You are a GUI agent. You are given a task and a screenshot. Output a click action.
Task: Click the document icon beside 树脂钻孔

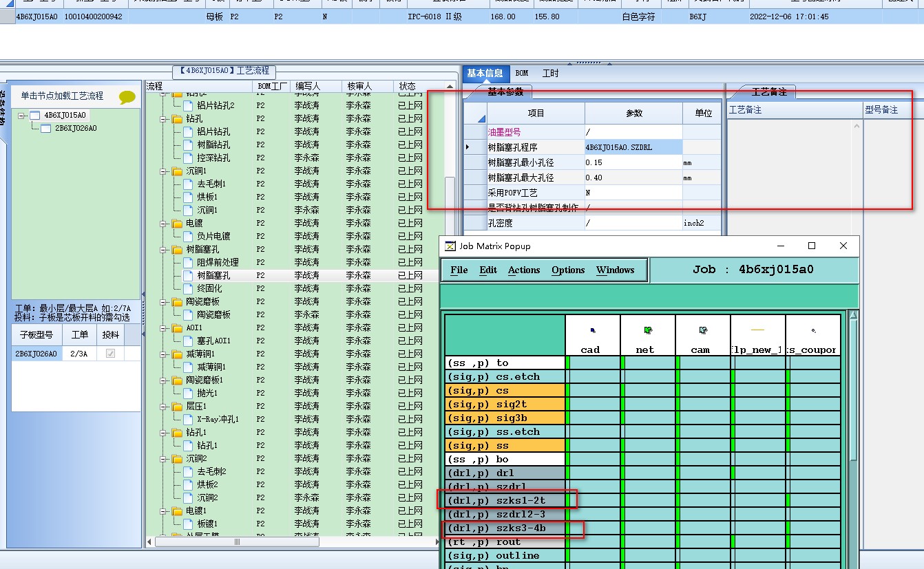pos(188,145)
